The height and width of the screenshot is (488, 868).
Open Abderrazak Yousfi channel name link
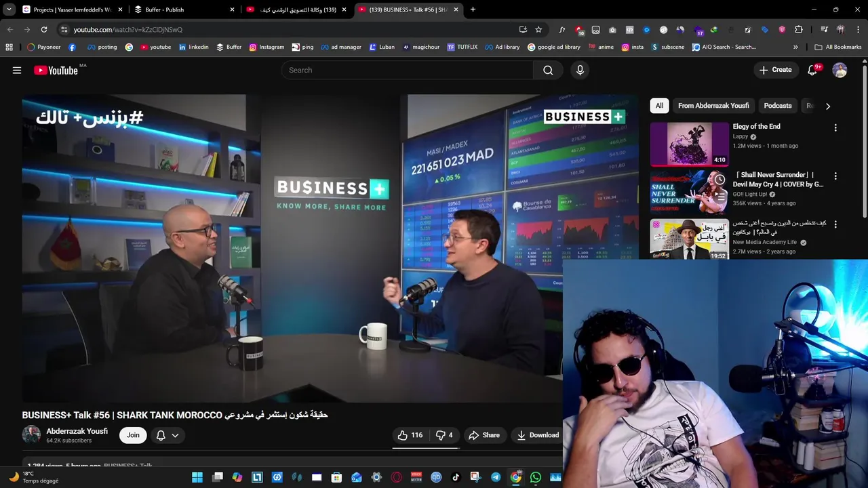77,431
